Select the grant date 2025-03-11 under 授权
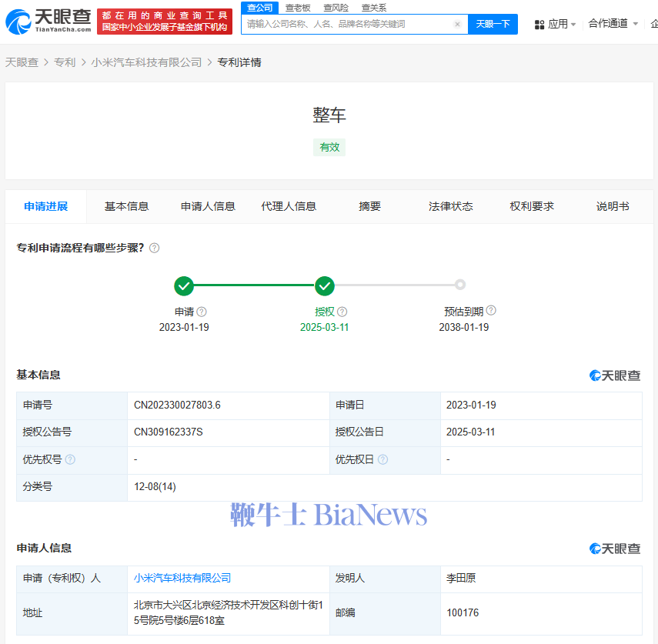 (325, 327)
